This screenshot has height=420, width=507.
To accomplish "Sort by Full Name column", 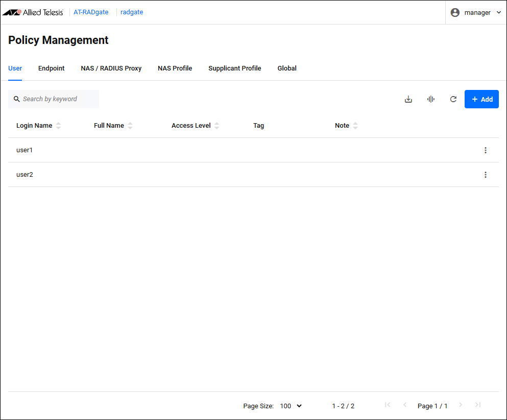I will coord(130,126).
